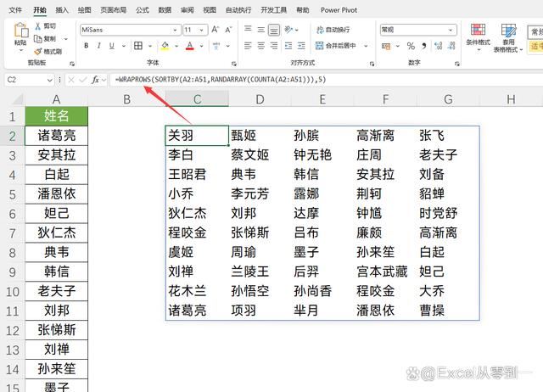Open the Power Pivot tab
Viewport: 543px width, 392px height.
(x=339, y=10)
